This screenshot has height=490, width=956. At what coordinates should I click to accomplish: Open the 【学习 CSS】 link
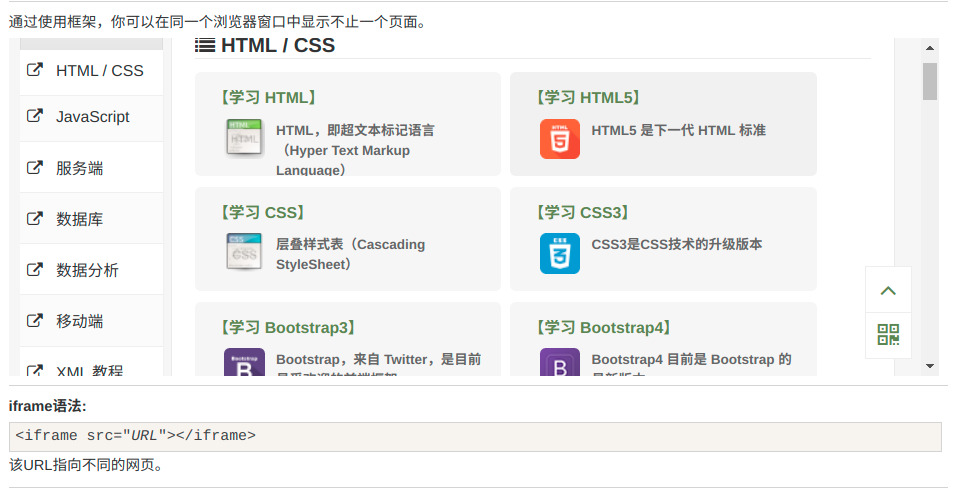coord(263,212)
